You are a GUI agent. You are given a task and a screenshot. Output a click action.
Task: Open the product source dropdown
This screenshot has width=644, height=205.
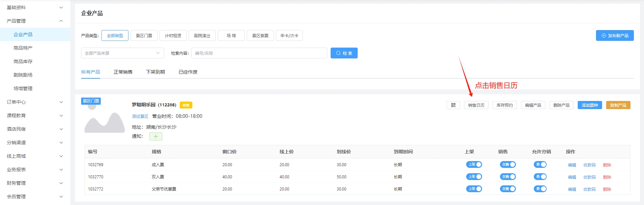coord(122,53)
